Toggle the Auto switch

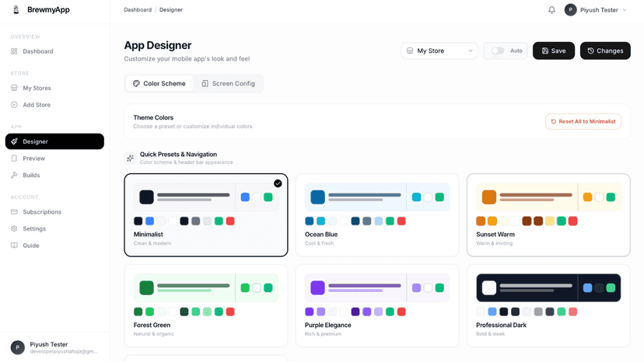pyautogui.click(x=498, y=51)
